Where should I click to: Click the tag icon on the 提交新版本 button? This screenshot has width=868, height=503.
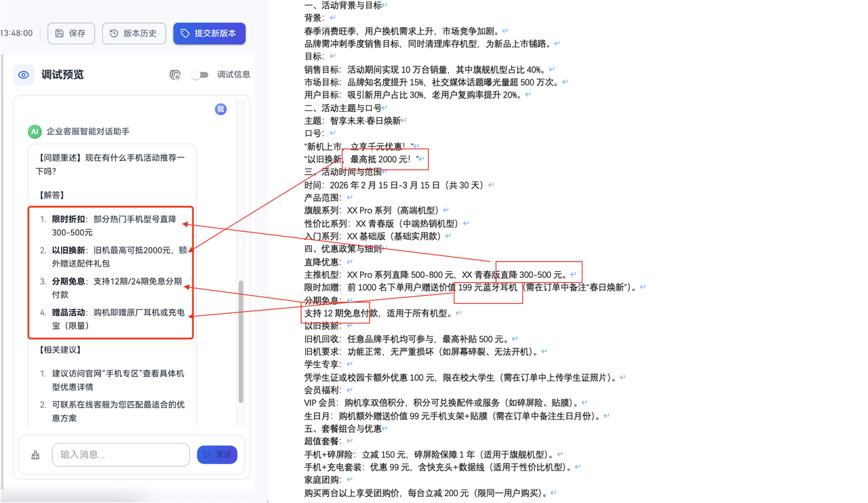pos(184,33)
